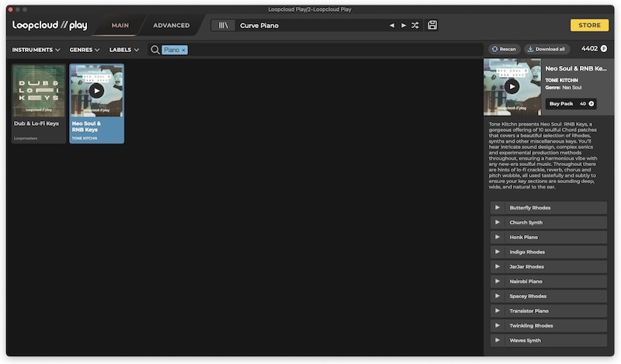Screen dimensions: 621x364
Task: Shuffle to a random preset
Action: click(x=415, y=26)
